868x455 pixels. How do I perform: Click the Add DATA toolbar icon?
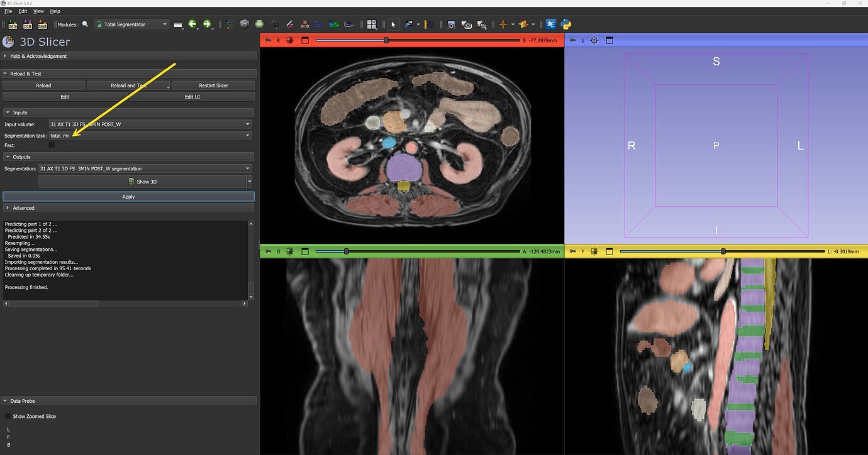point(13,25)
